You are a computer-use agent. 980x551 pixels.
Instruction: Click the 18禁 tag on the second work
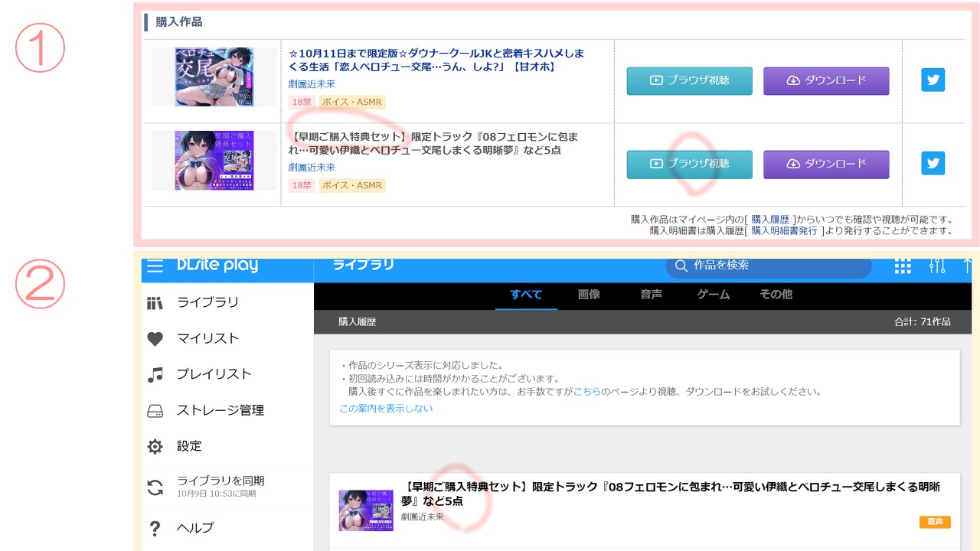302,185
